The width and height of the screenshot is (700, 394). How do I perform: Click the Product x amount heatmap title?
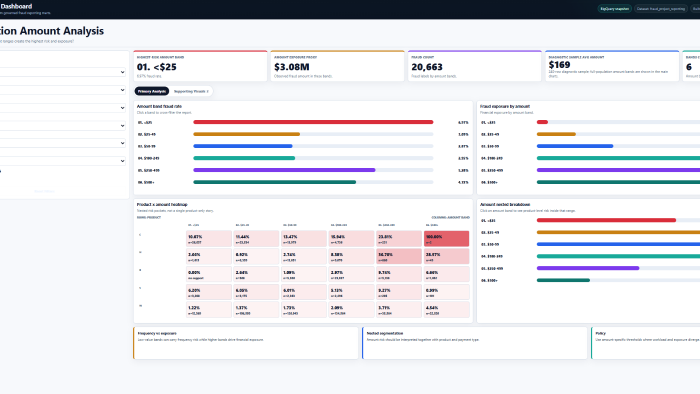coord(162,204)
